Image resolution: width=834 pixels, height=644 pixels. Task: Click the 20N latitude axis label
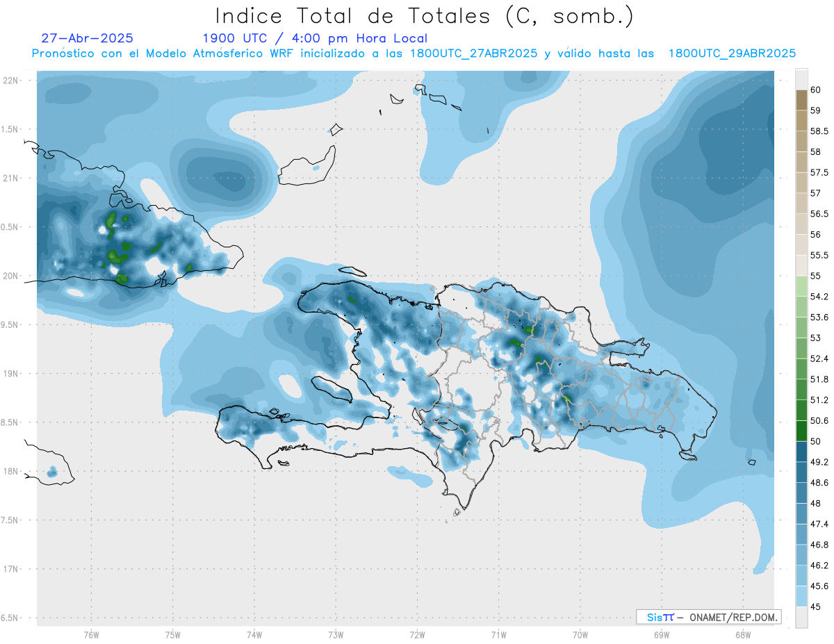pyautogui.click(x=10, y=276)
